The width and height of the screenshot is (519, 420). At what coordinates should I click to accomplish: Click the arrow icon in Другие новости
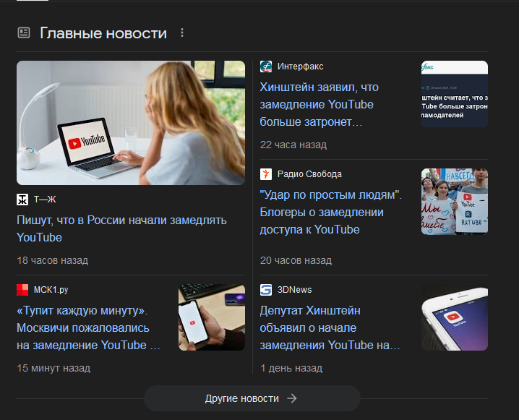click(x=291, y=398)
